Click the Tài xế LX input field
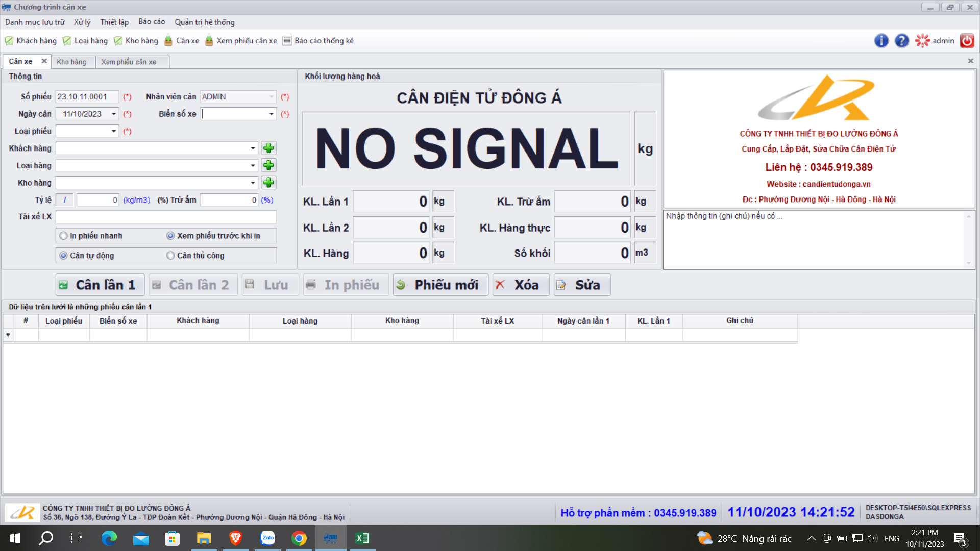 click(x=166, y=217)
